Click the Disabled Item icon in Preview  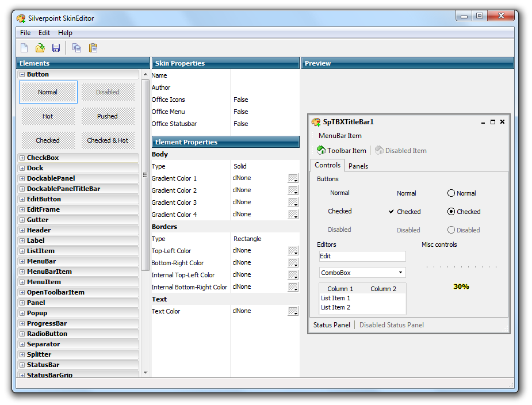point(379,150)
